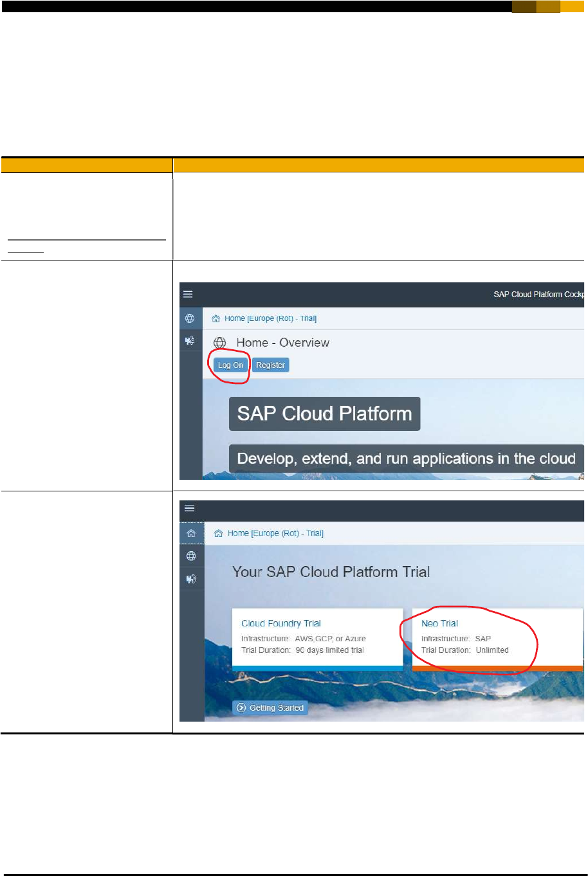Click the Home - Overview heading text
The width and height of the screenshot is (588, 876).
[x=282, y=343]
